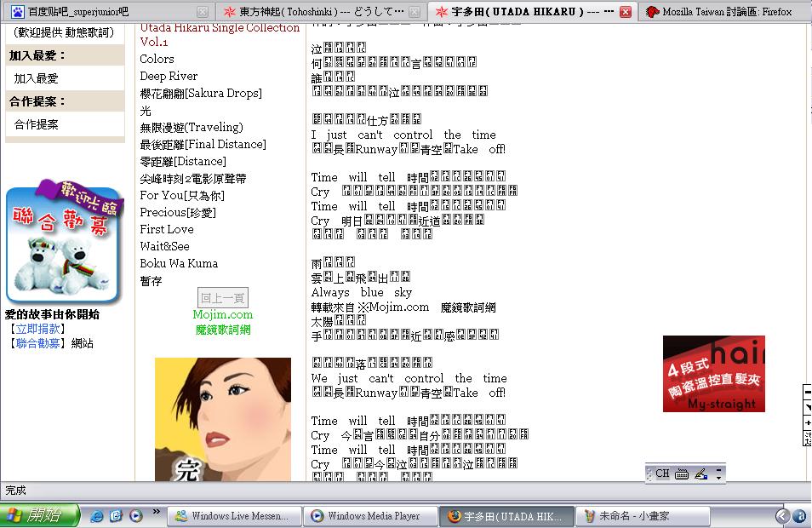This screenshot has height=528, width=812.
Task: Open the For You[只為你] song link
Action: click(x=182, y=195)
